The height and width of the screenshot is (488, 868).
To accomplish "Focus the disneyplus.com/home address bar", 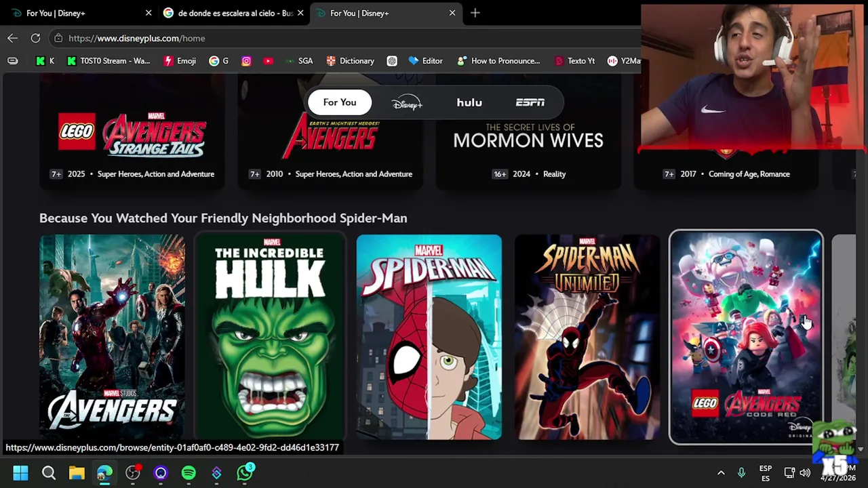I will coord(346,38).
